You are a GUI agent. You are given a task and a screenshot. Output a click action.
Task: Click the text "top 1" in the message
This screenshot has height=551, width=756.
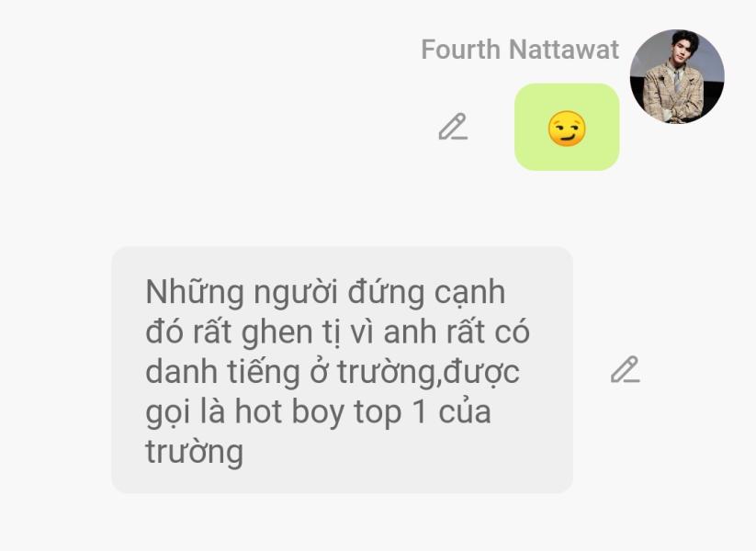(390, 413)
